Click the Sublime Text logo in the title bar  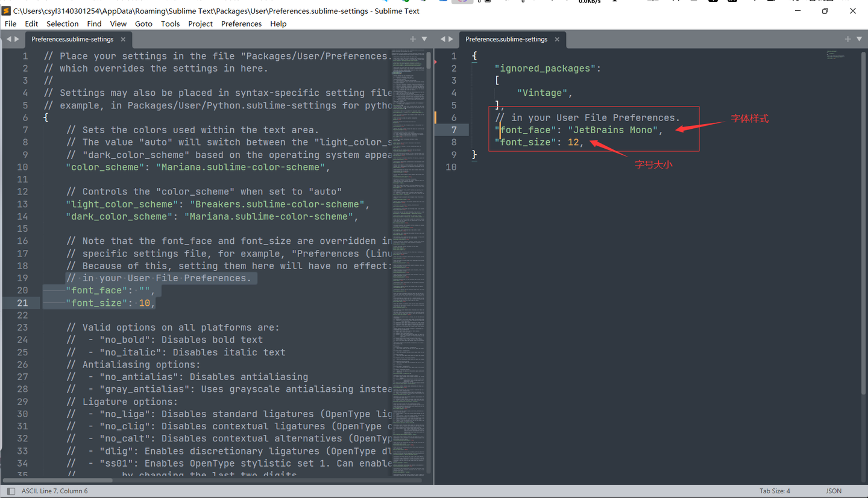point(5,10)
